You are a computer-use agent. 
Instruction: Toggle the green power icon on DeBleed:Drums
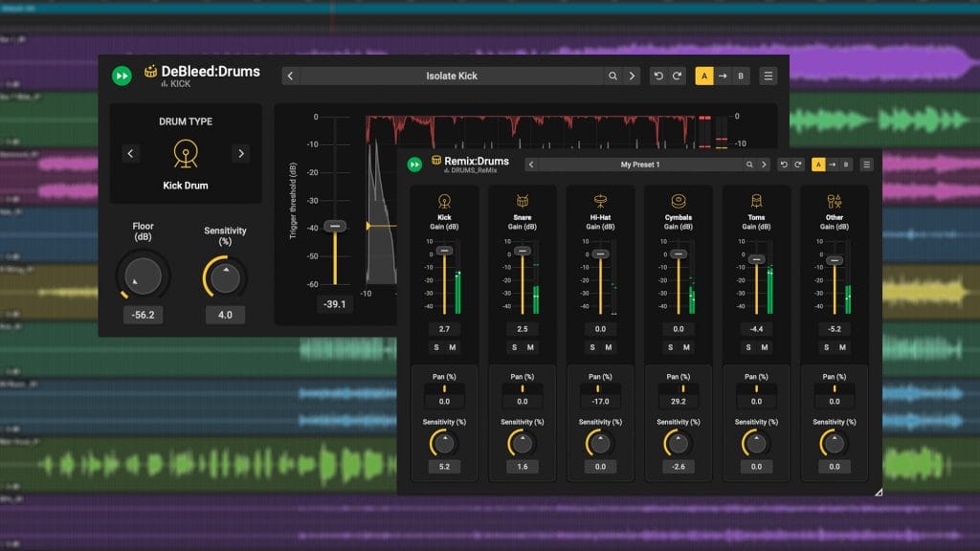coord(121,76)
